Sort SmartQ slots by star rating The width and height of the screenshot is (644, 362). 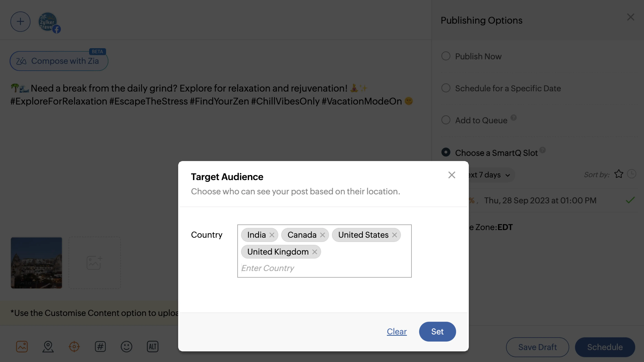[x=619, y=174]
